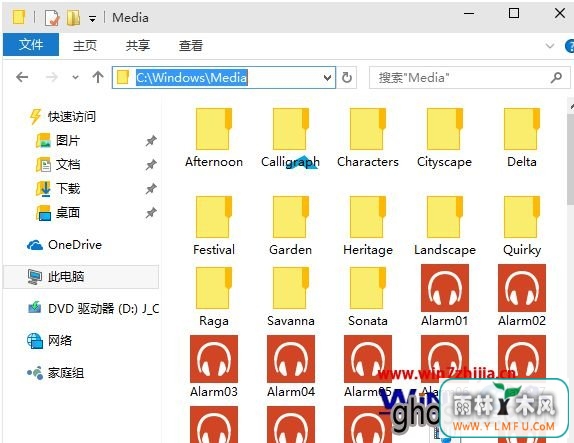Select the Alarm01 audio file
The height and width of the screenshot is (443, 574).
pos(444,296)
